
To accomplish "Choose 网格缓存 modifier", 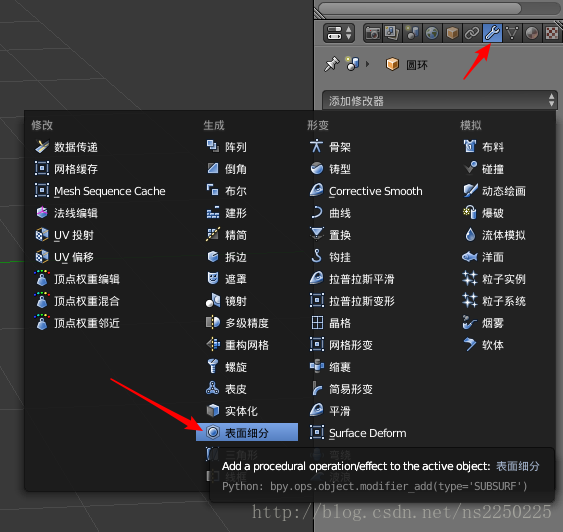I will coord(66,169).
